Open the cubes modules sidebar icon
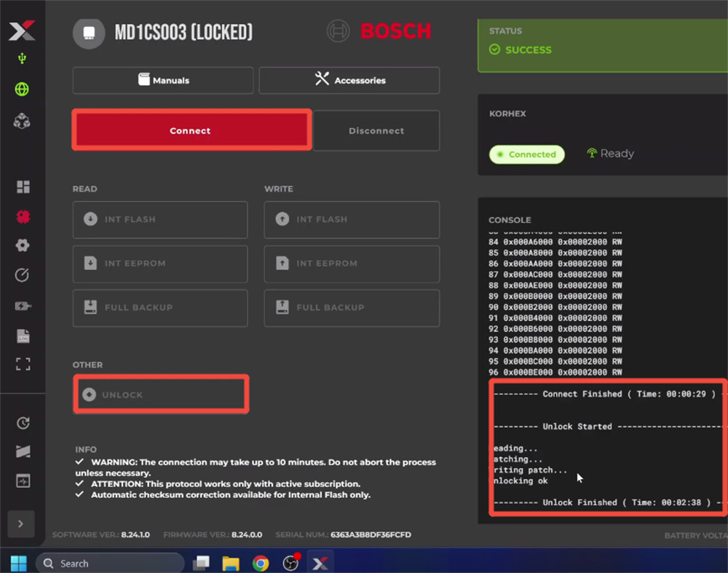Screen dimensions: 728x573 point(22,121)
